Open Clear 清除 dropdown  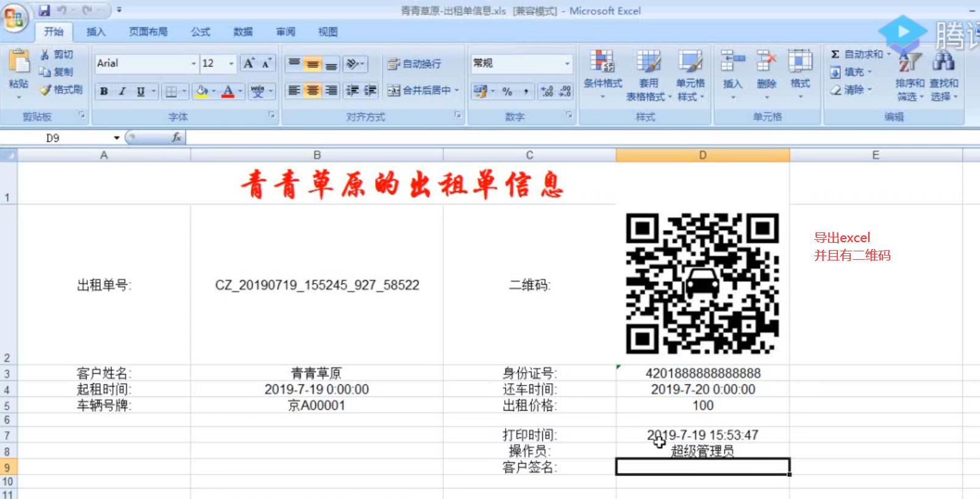[851, 90]
